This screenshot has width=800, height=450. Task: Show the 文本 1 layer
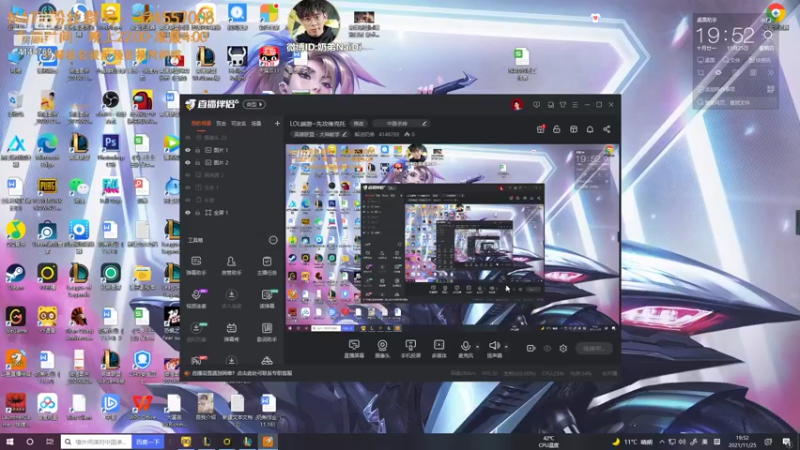[x=188, y=187]
